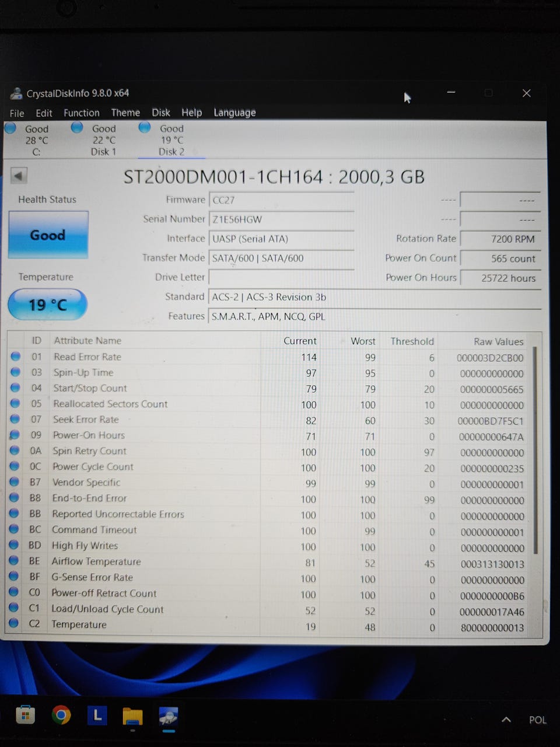The image size is (560, 747).
Task: Click the status dot of Power Cycle Count
Action: tap(15, 466)
